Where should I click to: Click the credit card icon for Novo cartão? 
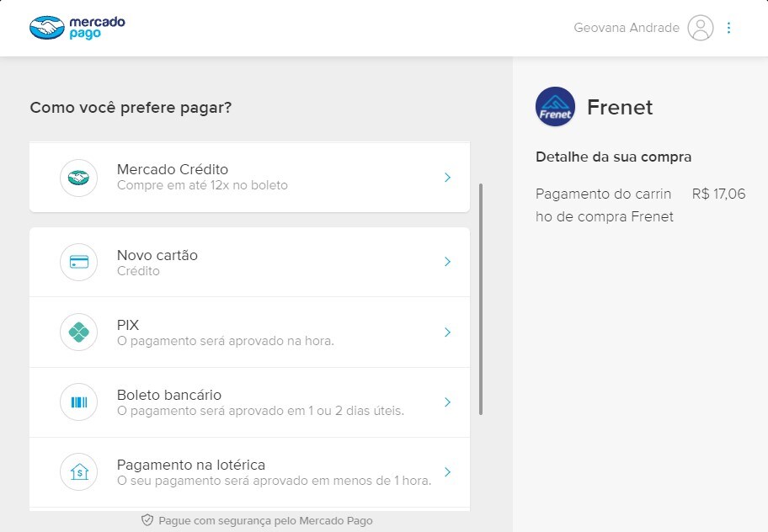(x=78, y=262)
